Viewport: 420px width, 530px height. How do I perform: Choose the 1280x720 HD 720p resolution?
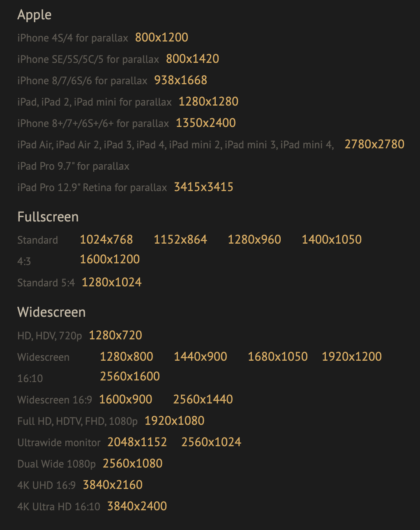pyautogui.click(x=115, y=335)
